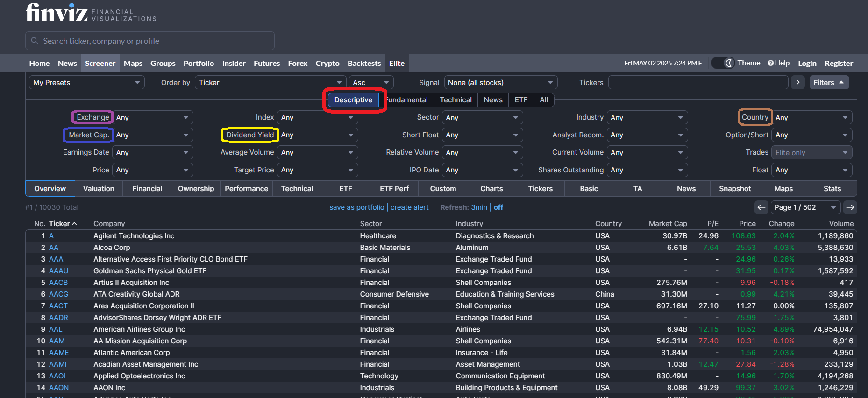Focus the ticker search box

[x=150, y=41]
